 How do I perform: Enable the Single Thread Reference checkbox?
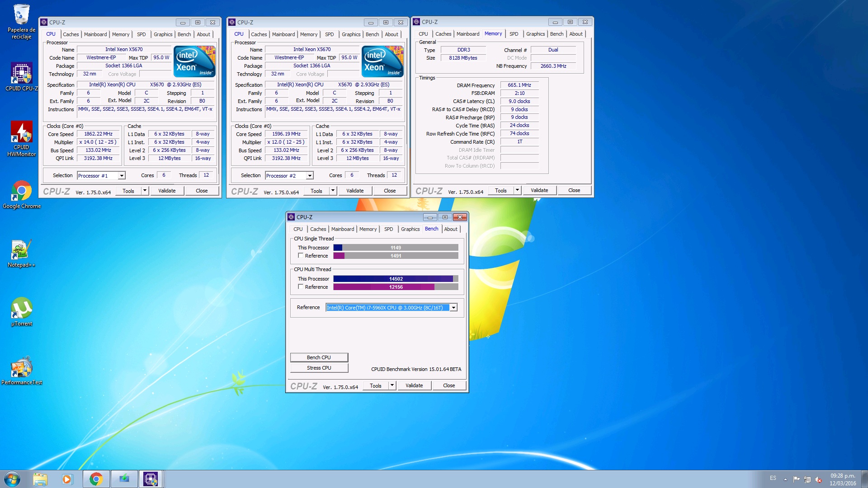pyautogui.click(x=301, y=256)
